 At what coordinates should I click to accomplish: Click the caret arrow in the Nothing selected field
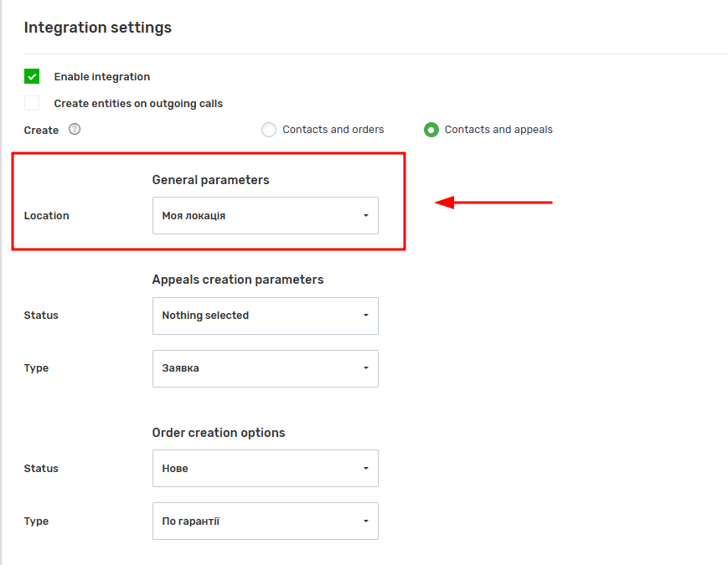(366, 316)
